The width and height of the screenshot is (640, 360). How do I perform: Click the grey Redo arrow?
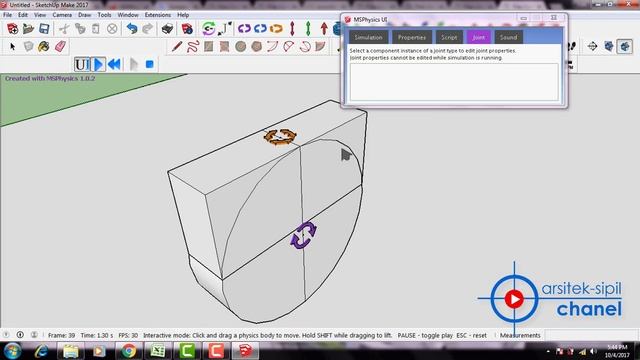click(x=147, y=29)
